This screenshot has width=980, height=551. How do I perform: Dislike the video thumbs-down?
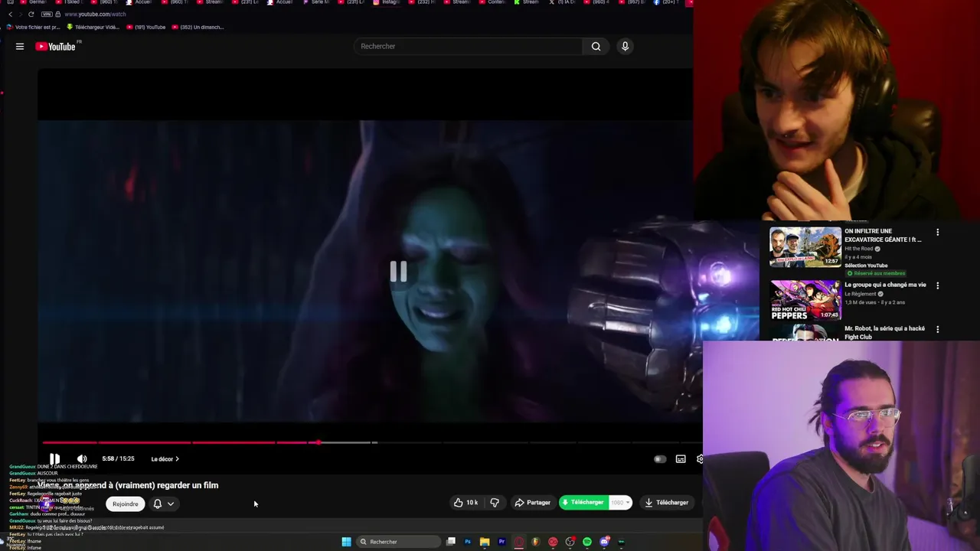coord(495,503)
